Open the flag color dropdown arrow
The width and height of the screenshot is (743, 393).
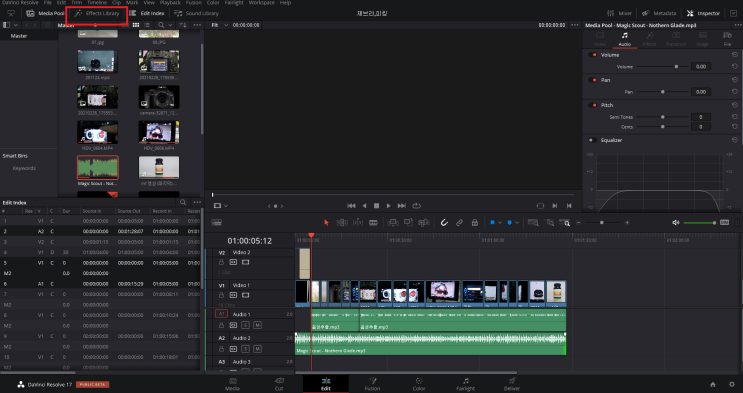coord(499,222)
